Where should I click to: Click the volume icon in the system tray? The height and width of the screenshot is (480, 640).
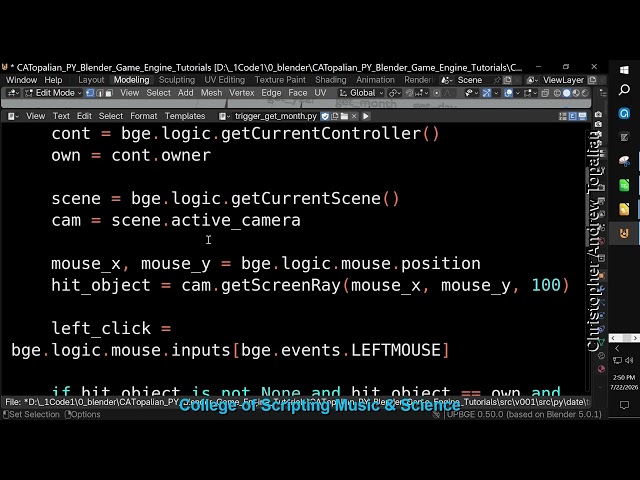(629, 360)
